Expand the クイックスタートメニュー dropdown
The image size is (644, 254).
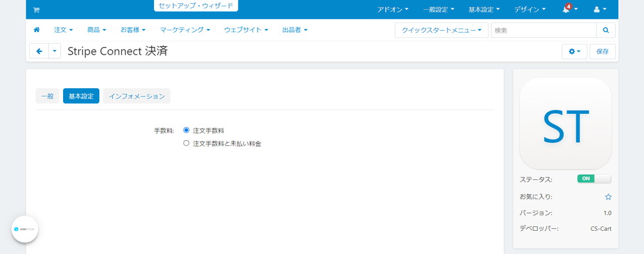(442, 30)
